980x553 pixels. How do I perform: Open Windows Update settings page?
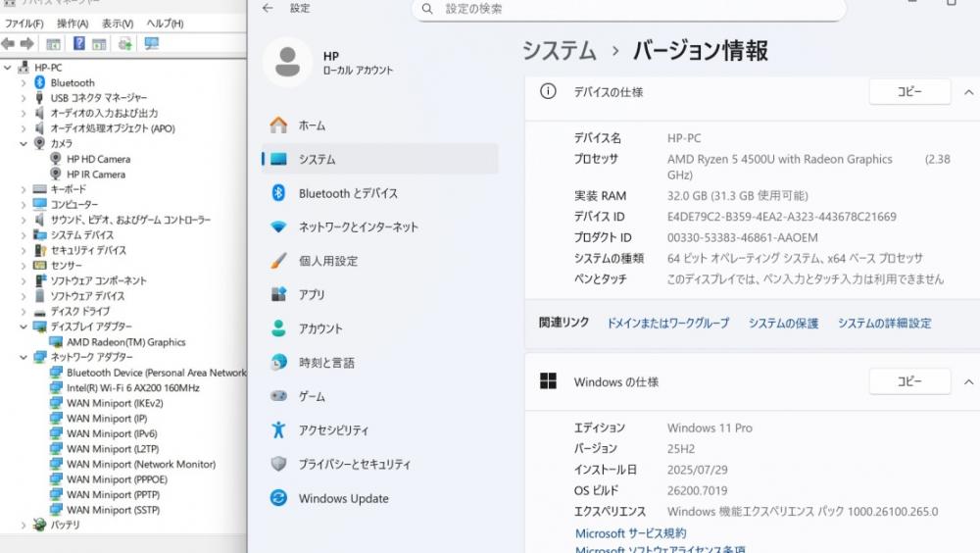coord(379,498)
